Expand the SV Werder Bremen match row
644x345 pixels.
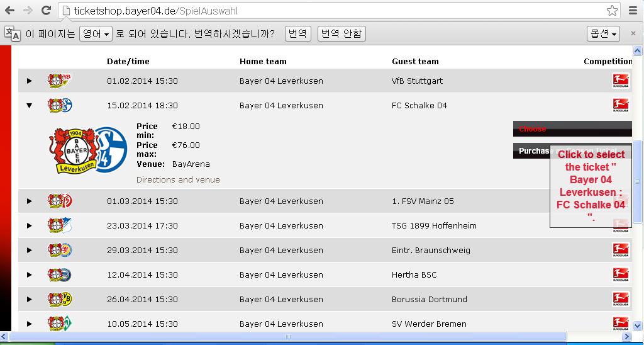(29, 324)
